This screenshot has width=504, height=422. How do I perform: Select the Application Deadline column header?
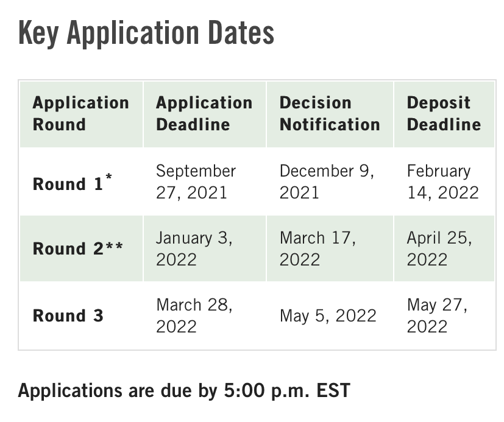[205, 114]
